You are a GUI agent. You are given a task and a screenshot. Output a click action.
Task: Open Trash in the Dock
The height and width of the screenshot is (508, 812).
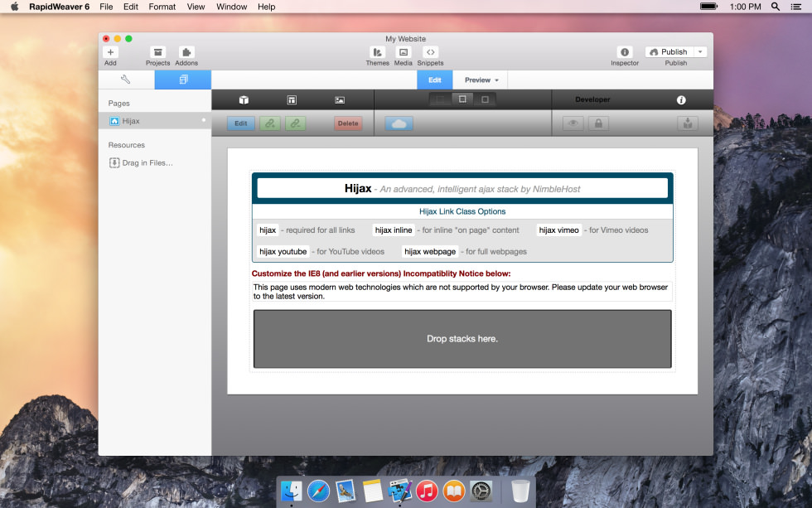tap(520, 491)
